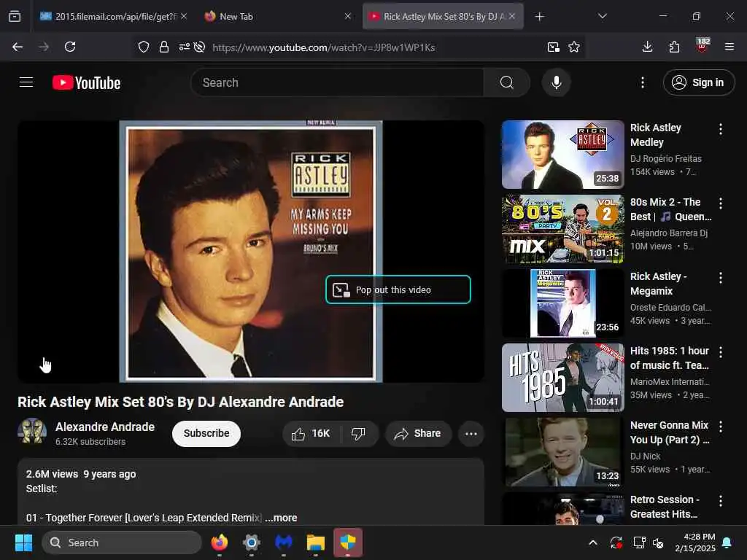Open options for Hits 1985 video
The image size is (747, 560).
coord(720,352)
